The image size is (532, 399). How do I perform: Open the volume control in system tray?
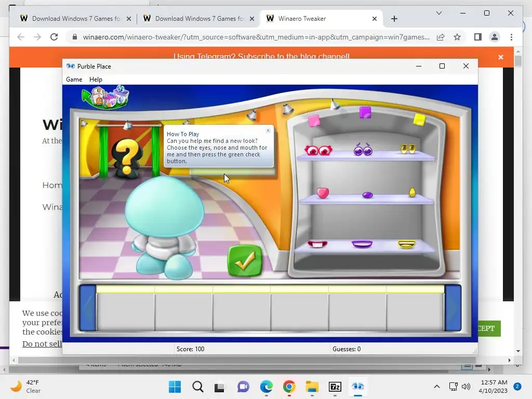coord(466,387)
